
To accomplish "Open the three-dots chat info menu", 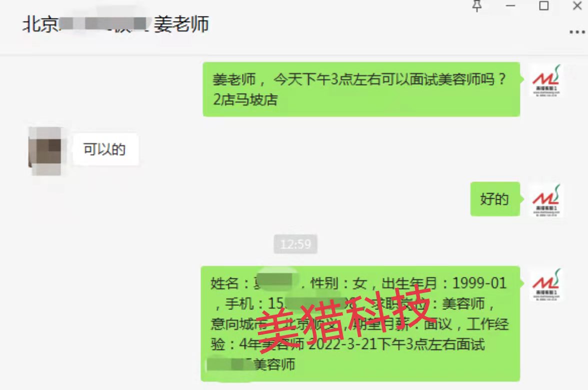I will click(577, 32).
